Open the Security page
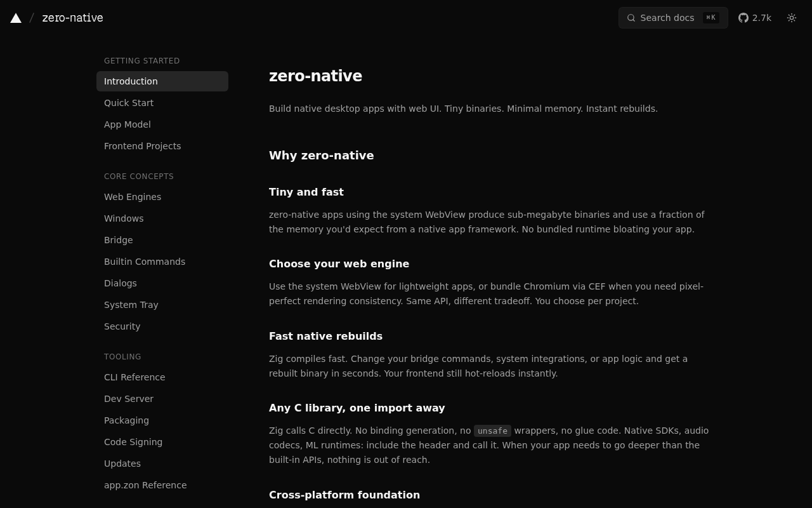Screen dimensions: 812x508 pos(162,326)
